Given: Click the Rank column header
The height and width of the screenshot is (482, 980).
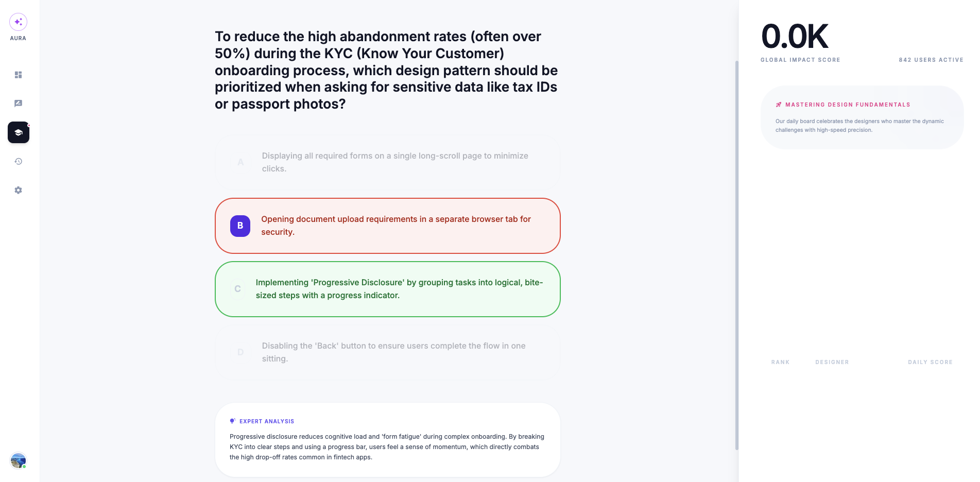Looking at the screenshot, I should [780, 362].
